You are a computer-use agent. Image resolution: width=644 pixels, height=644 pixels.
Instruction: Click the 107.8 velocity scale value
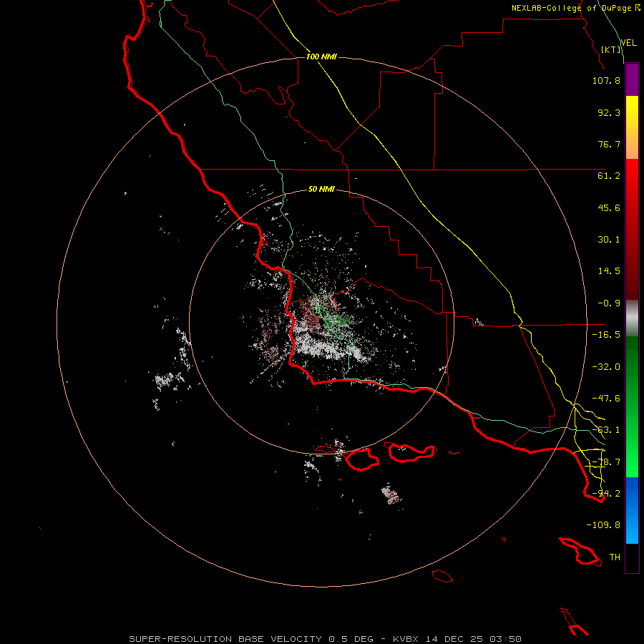coord(606,80)
